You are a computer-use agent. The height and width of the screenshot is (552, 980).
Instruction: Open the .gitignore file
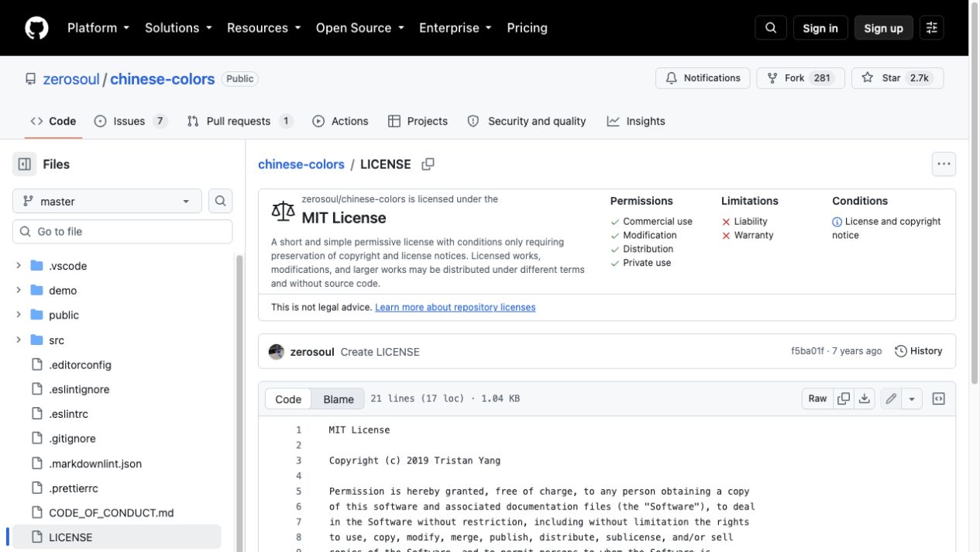[72, 439]
